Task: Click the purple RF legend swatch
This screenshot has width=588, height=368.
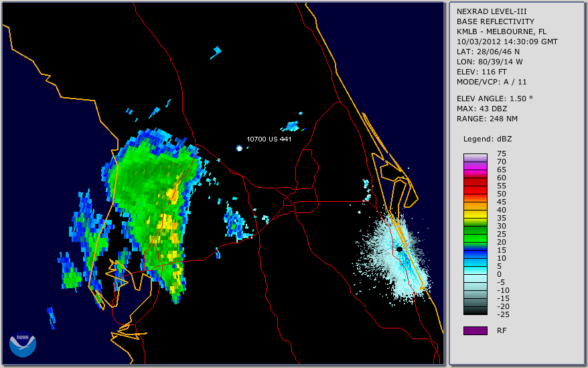Action: coord(475,330)
